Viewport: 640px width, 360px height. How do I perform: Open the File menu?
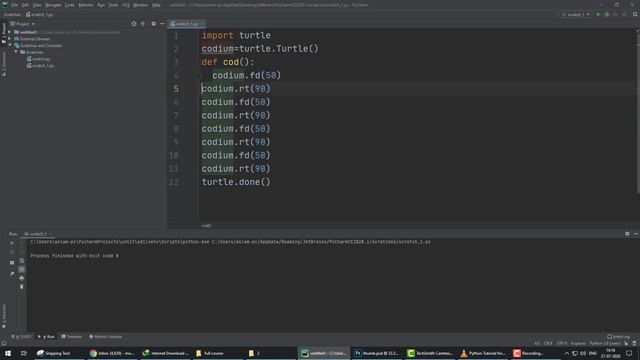coord(15,5)
